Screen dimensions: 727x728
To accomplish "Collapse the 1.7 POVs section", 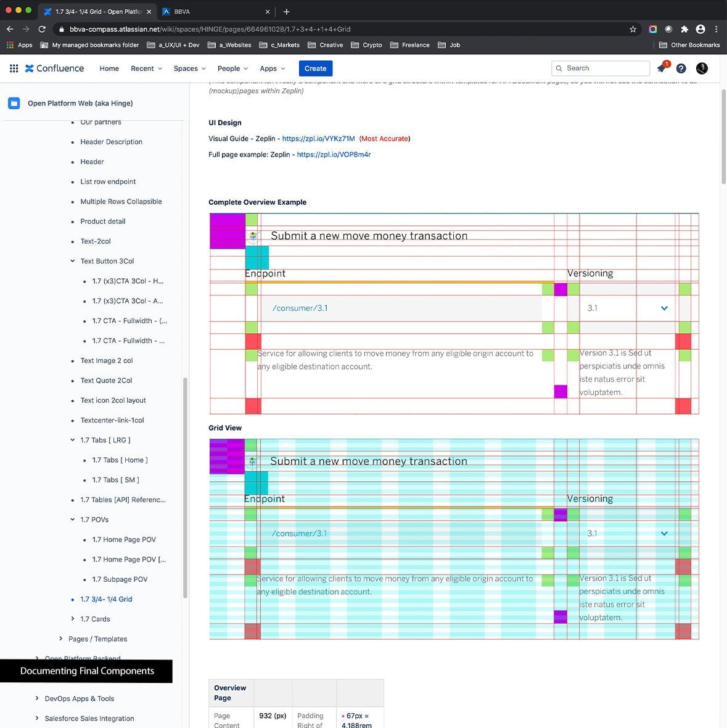I will click(x=73, y=519).
